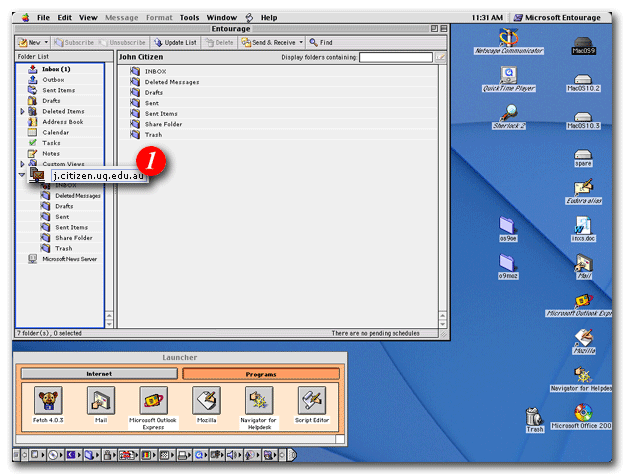Viewport: 625px width, 475px height.
Task: Click the Update List button
Action: (176, 43)
